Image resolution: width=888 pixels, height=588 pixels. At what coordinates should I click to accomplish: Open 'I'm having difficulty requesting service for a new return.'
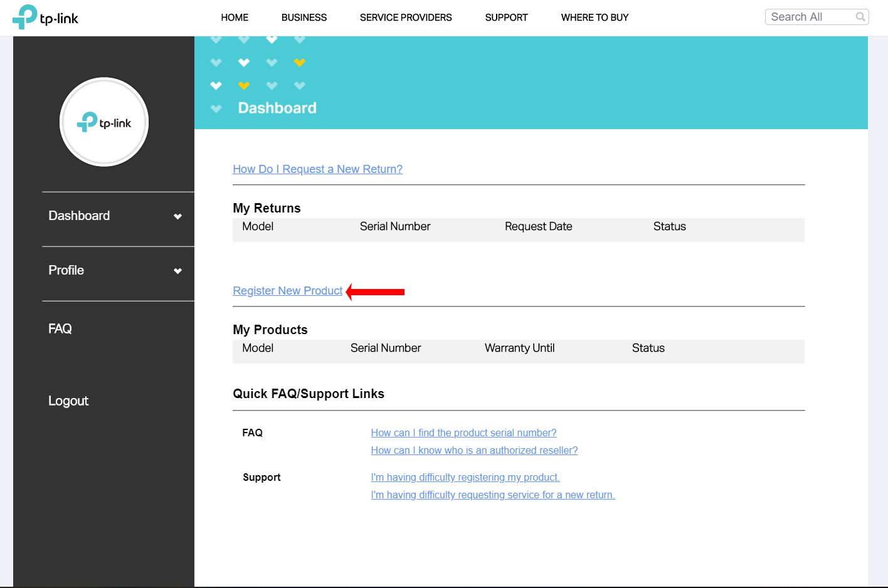(x=493, y=495)
